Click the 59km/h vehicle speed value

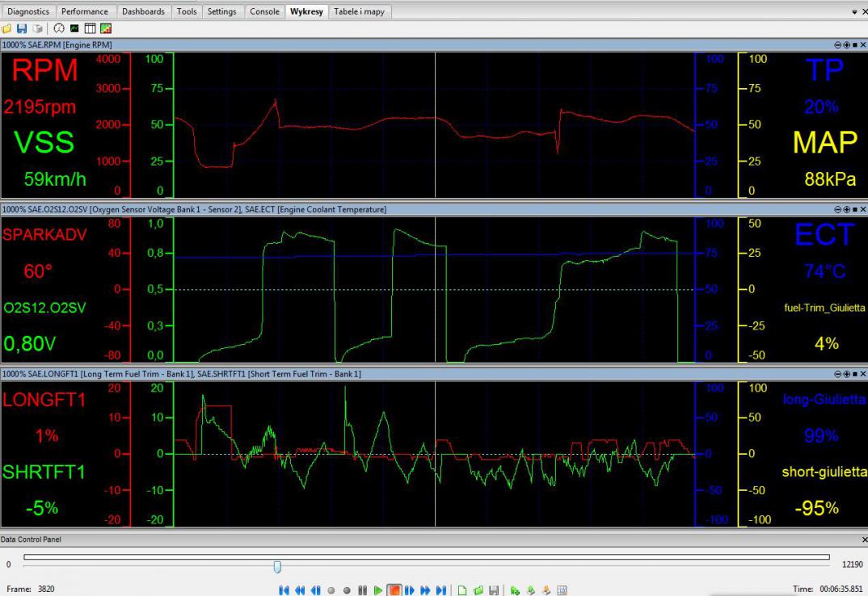[55, 178]
